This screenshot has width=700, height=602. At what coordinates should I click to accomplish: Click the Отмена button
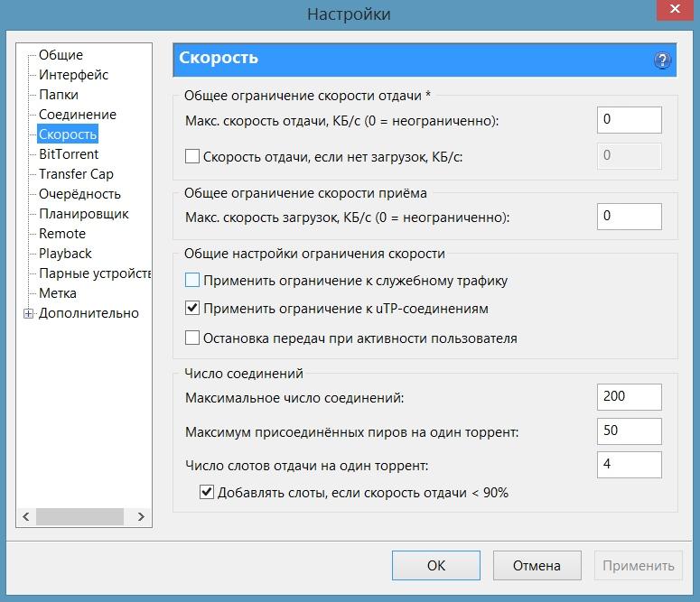pos(537,565)
